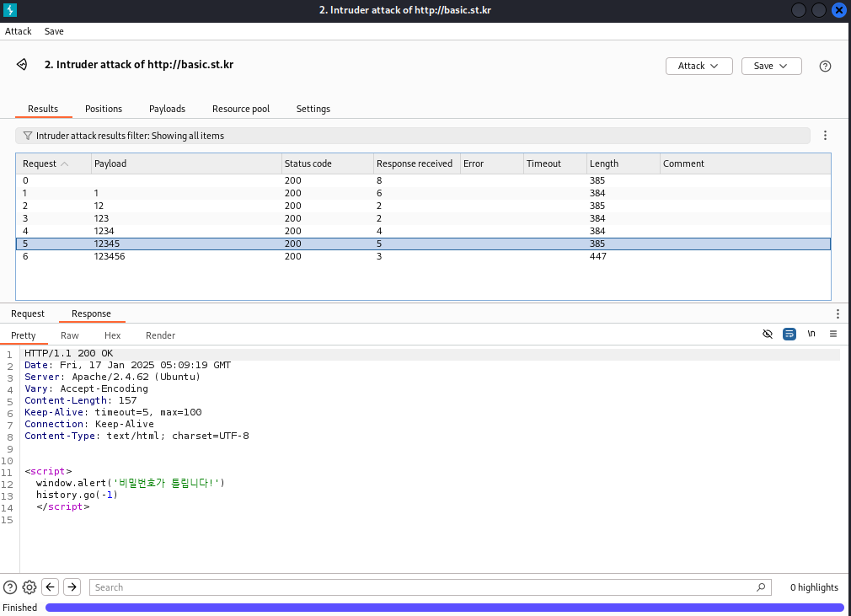Open search settings gear icon
851x616 pixels.
click(29, 587)
